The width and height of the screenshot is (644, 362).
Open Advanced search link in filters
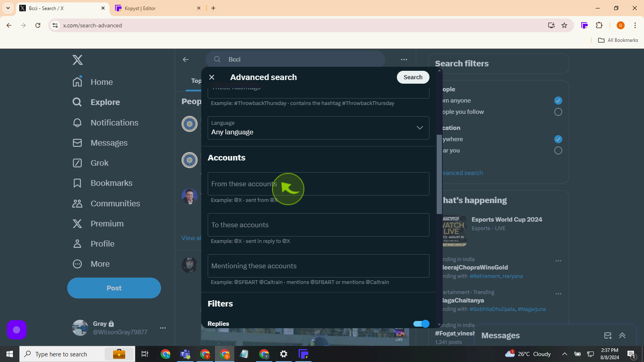tap(462, 173)
